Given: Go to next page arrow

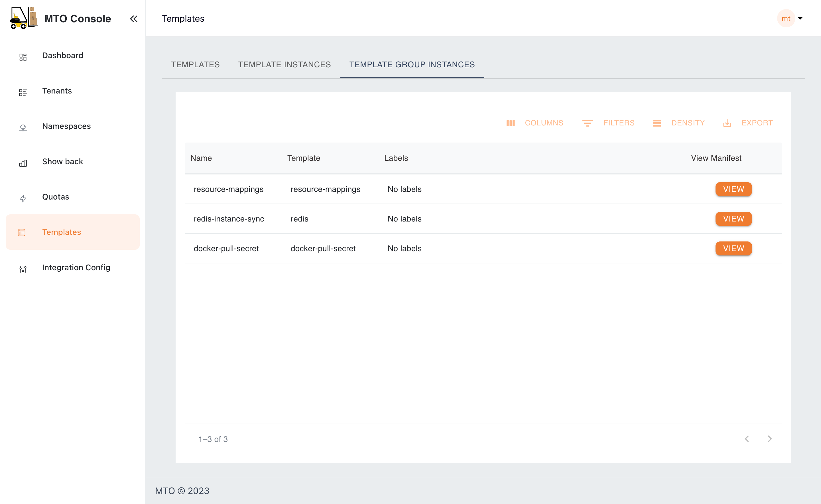Looking at the screenshot, I should (770, 439).
